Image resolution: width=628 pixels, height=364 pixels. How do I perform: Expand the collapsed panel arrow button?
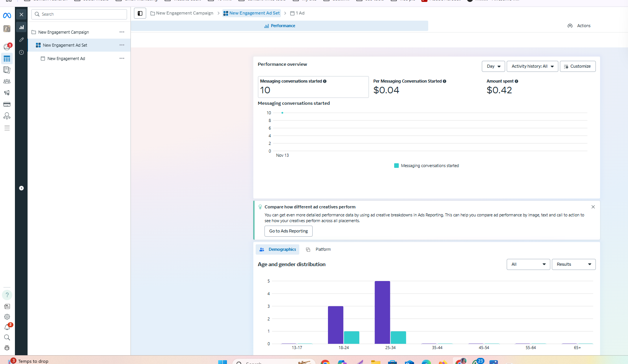coord(21,188)
